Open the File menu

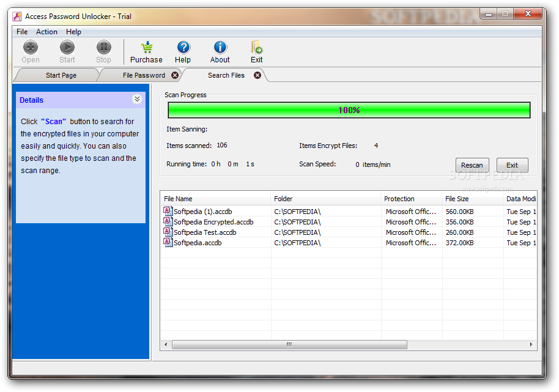coord(22,32)
